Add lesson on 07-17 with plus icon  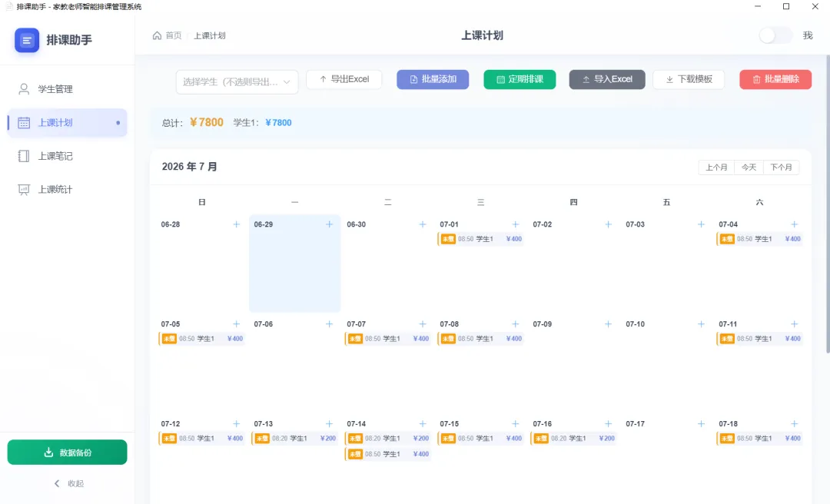tap(701, 424)
